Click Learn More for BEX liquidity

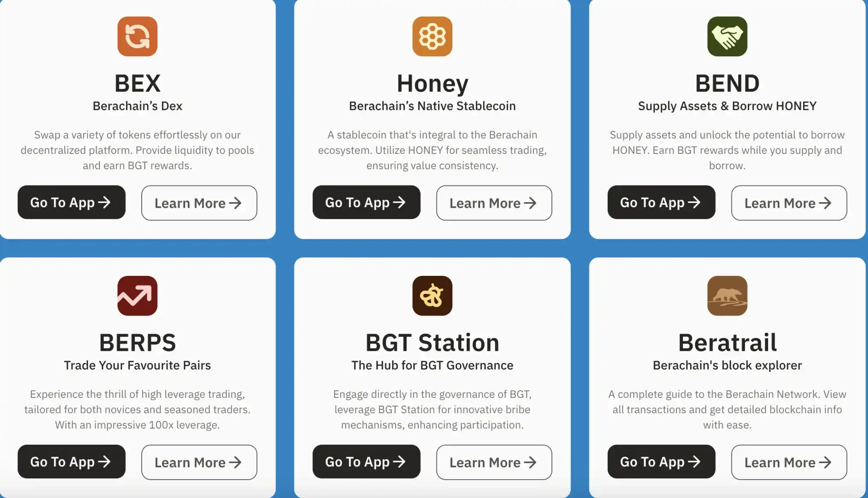coord(198,202)
